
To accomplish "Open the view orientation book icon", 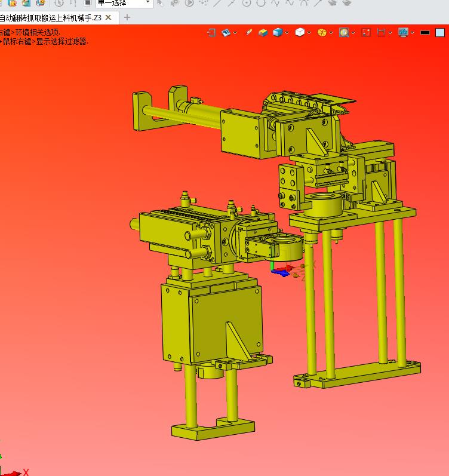I will (x=226, y=32).
